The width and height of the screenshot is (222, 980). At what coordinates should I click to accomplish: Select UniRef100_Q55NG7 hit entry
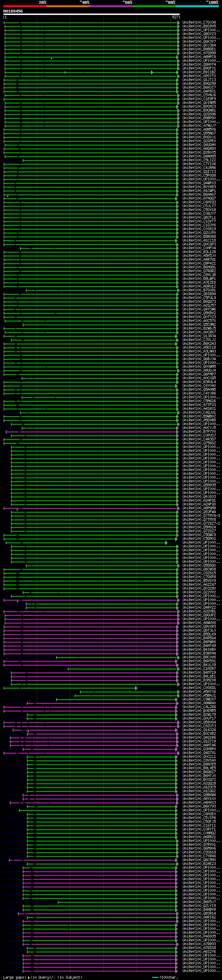pyautogui.click(x=199, y=133)
